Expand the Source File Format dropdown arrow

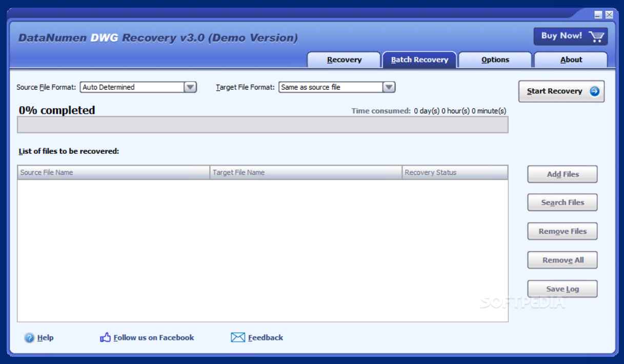tap(190, 87)
